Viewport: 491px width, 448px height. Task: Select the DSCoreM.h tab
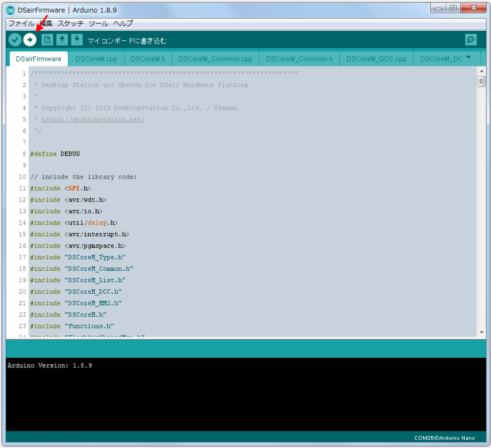click(x=148, y=59)
